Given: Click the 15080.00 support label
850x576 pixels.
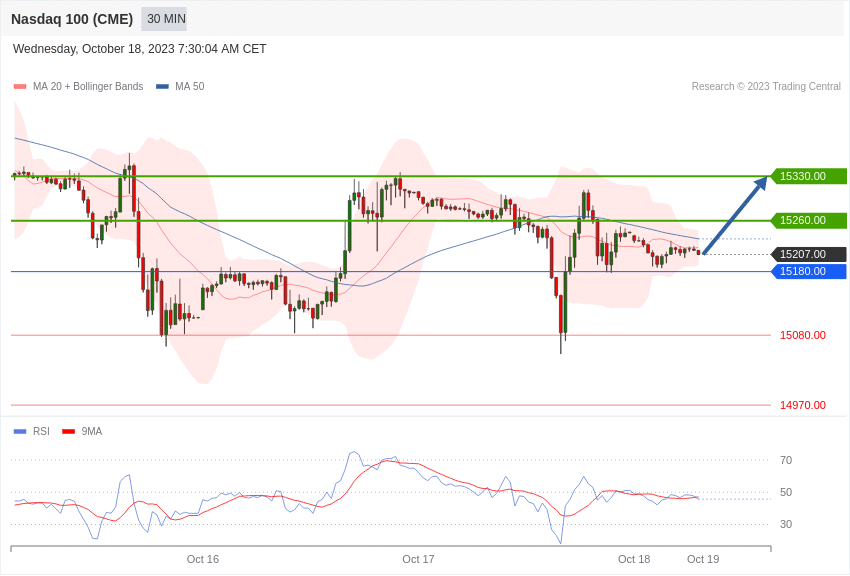Looking at the screenshot, I should point(803,335).
